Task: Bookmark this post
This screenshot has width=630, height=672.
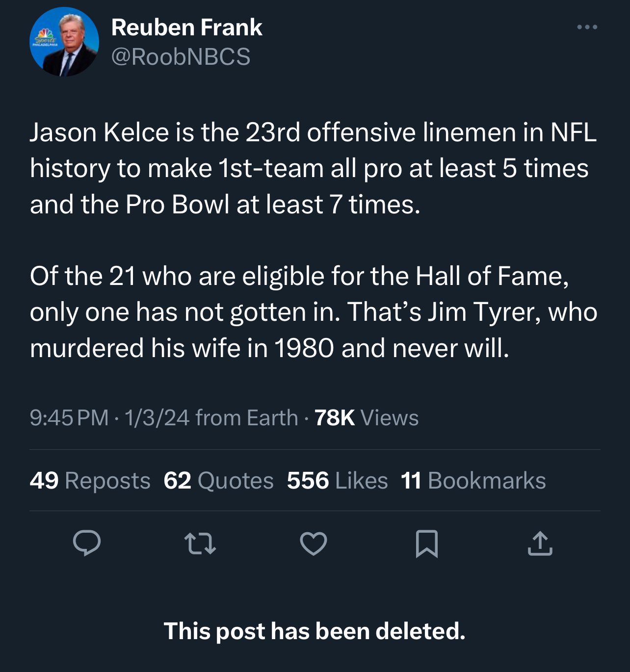Action: [x=426, y=543]
